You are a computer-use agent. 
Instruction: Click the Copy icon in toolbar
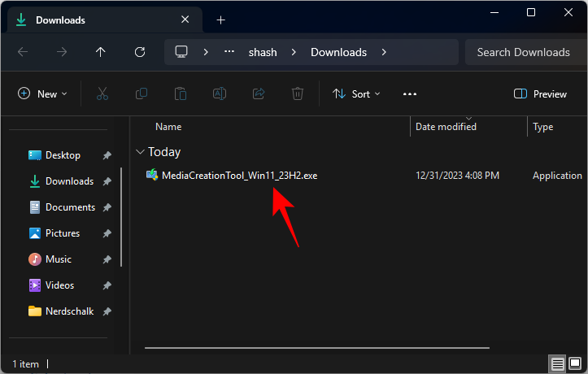[x=142, y=94]
